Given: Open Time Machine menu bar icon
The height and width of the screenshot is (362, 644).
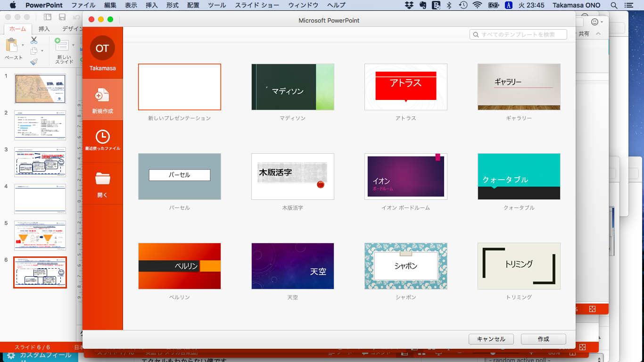Looking at the screenshot, I should click(x=463, y=5).
